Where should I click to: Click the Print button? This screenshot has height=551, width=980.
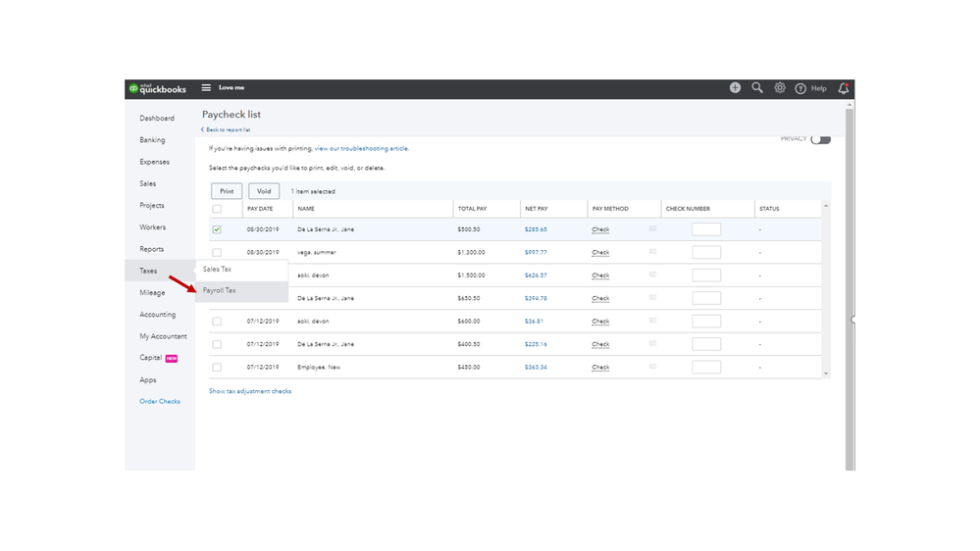[x=227, y=191]
